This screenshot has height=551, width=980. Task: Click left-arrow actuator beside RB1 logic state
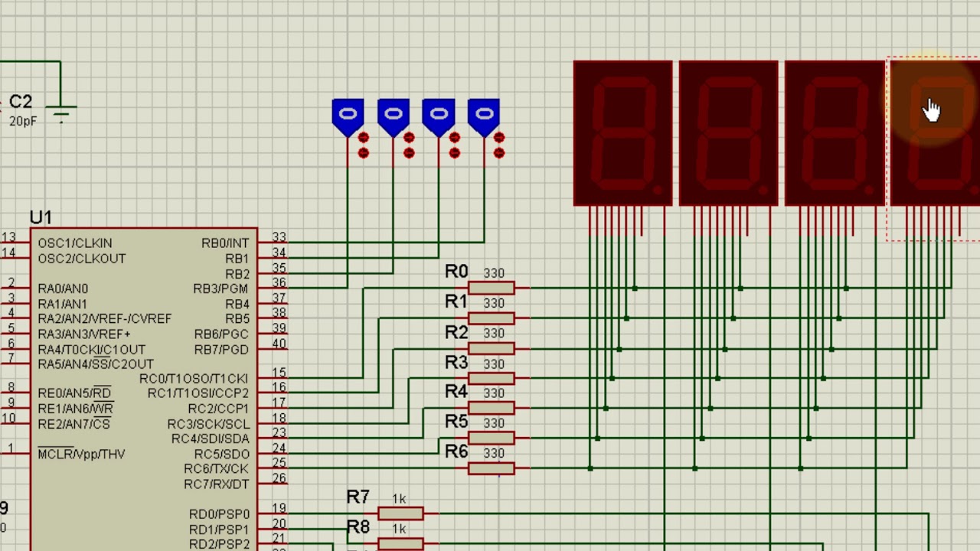454,153
